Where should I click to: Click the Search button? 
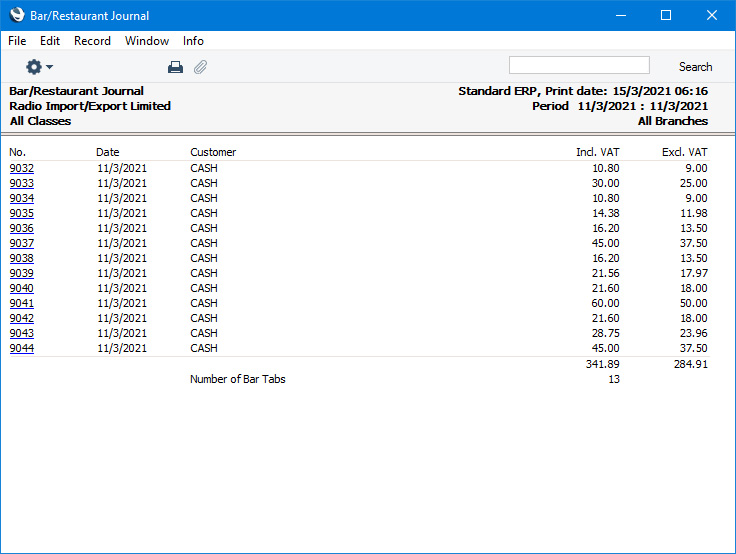pos(695,67)
